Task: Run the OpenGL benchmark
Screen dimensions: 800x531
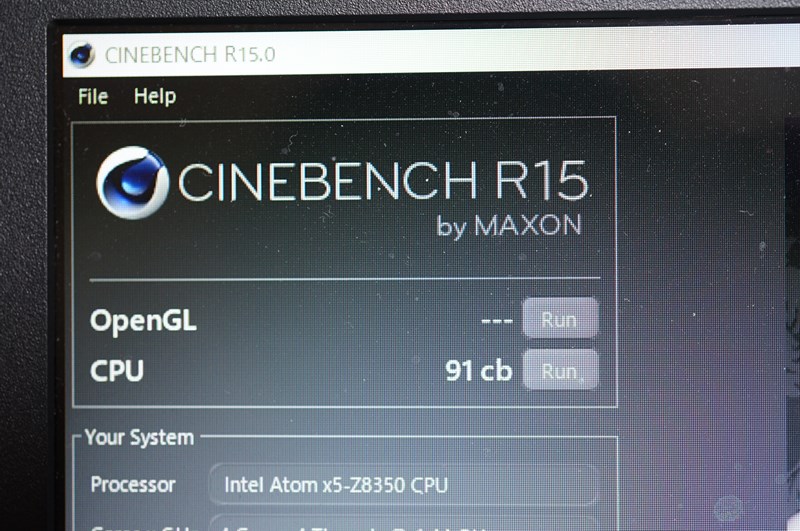Action: (x=560, y=319)
